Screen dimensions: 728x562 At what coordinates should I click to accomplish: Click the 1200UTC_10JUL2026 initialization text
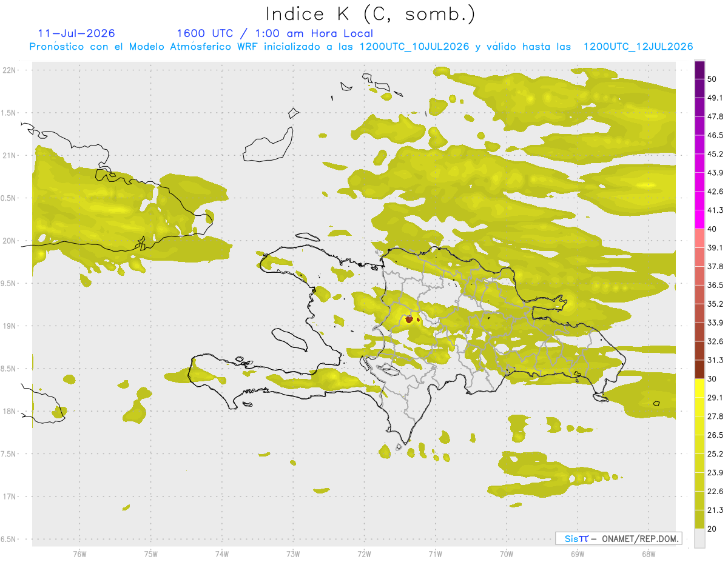[414, 47]
